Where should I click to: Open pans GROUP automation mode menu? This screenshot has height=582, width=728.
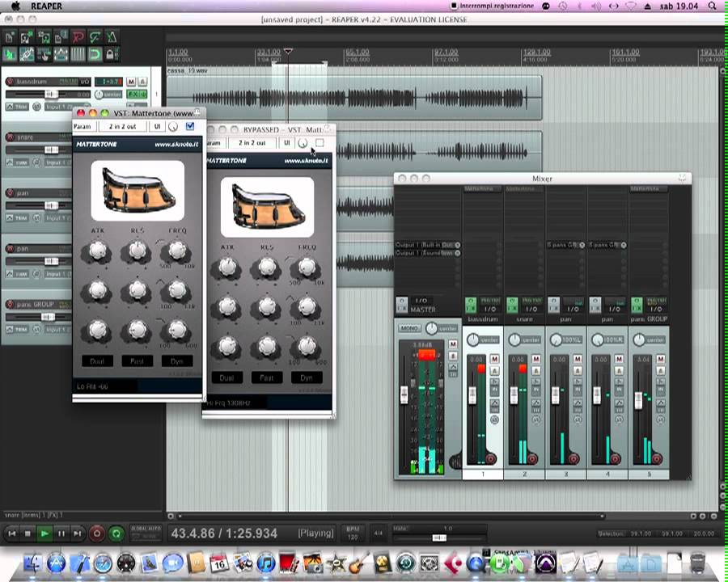point(17,330)
